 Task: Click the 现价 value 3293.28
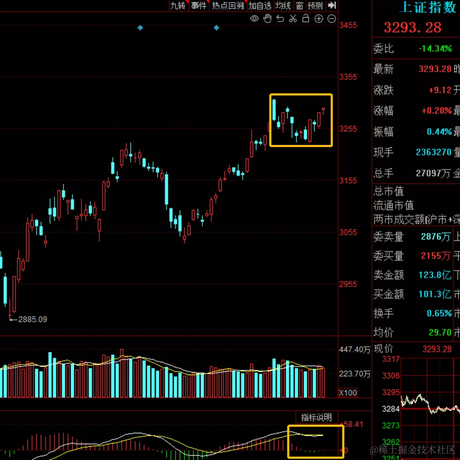point(437,349)
